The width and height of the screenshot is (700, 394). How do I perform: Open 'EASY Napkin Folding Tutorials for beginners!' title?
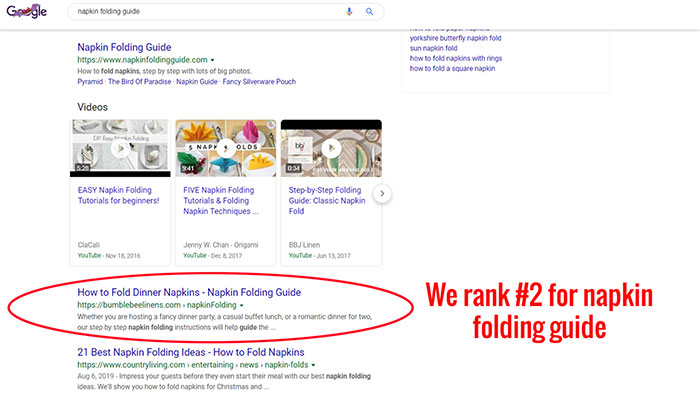[x=118, y=195]
